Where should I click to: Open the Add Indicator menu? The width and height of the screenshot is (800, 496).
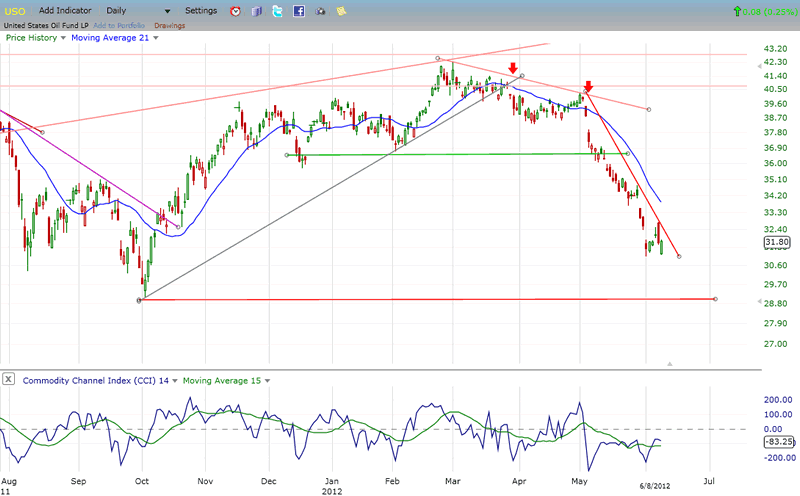point(67,10)
